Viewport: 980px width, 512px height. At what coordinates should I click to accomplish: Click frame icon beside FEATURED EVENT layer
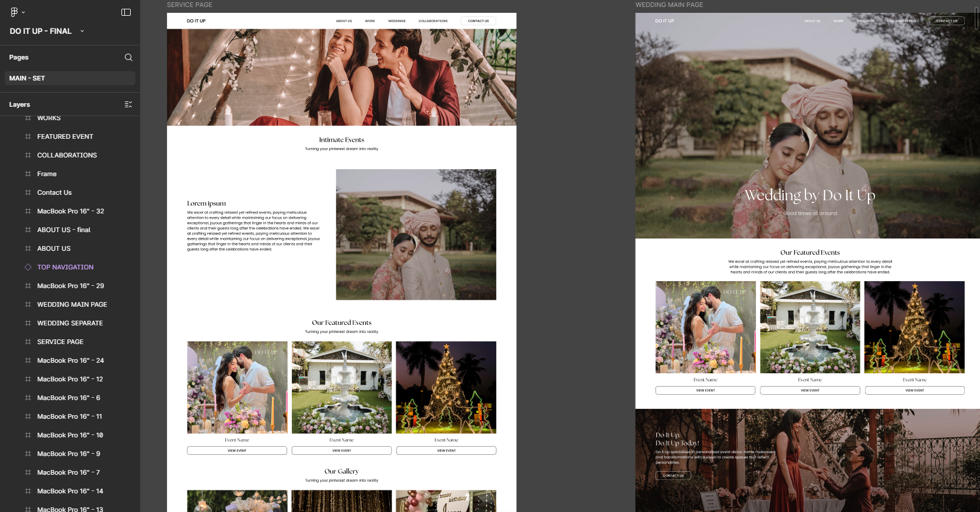(28, 136)
